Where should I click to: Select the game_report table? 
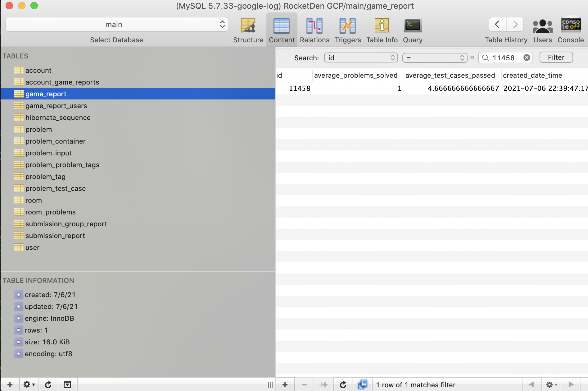(x=138, y=94)
